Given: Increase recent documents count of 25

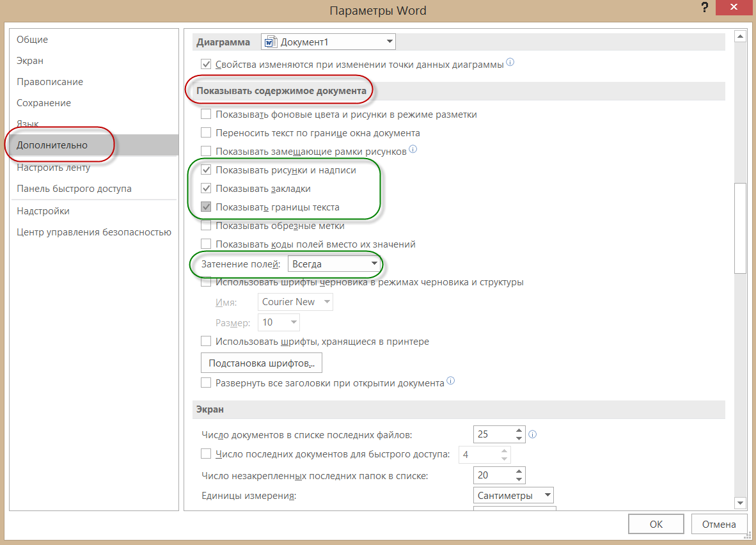Looking at the screenshot, I should click(x=519, y=430).
